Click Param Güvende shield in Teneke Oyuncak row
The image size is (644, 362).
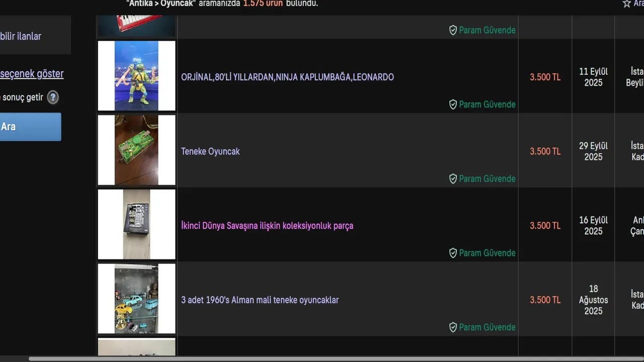pos(453,179)
